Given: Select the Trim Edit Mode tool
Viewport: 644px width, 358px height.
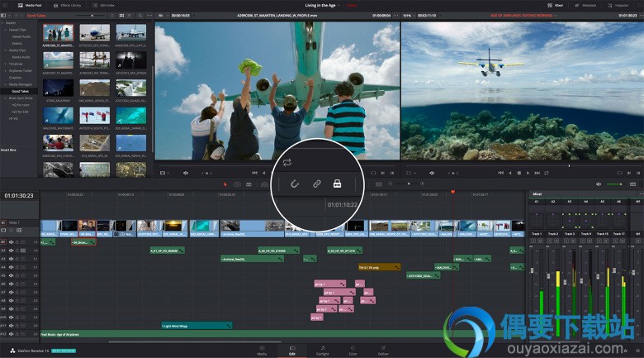Looking at the screenshot, I should (237, 184).
